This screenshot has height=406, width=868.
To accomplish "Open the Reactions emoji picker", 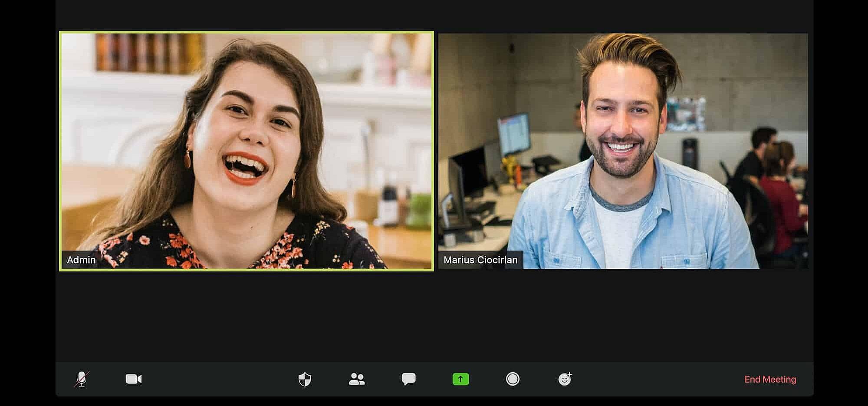I will click(x=565, y=379).
